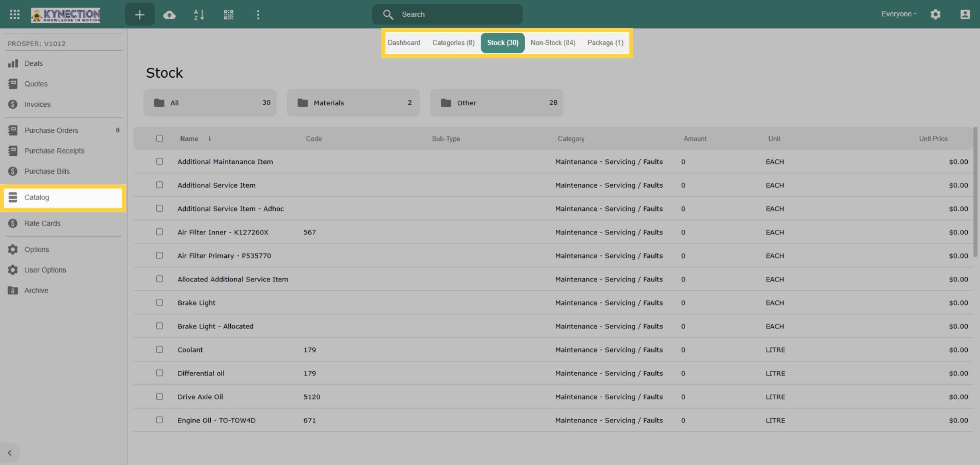
Task: Sort by the Name column header
Action: pos(189,139)
